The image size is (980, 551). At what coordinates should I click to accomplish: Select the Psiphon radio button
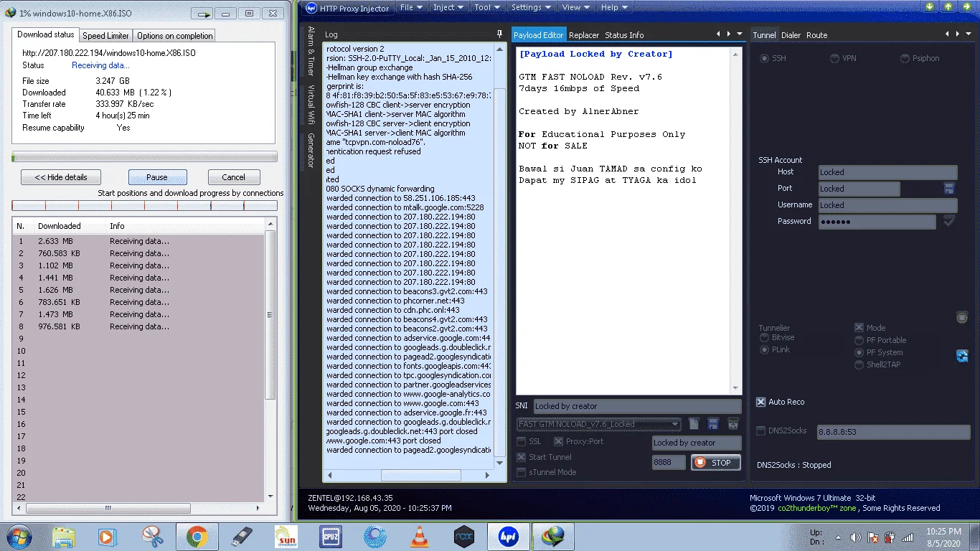(905, 58)
